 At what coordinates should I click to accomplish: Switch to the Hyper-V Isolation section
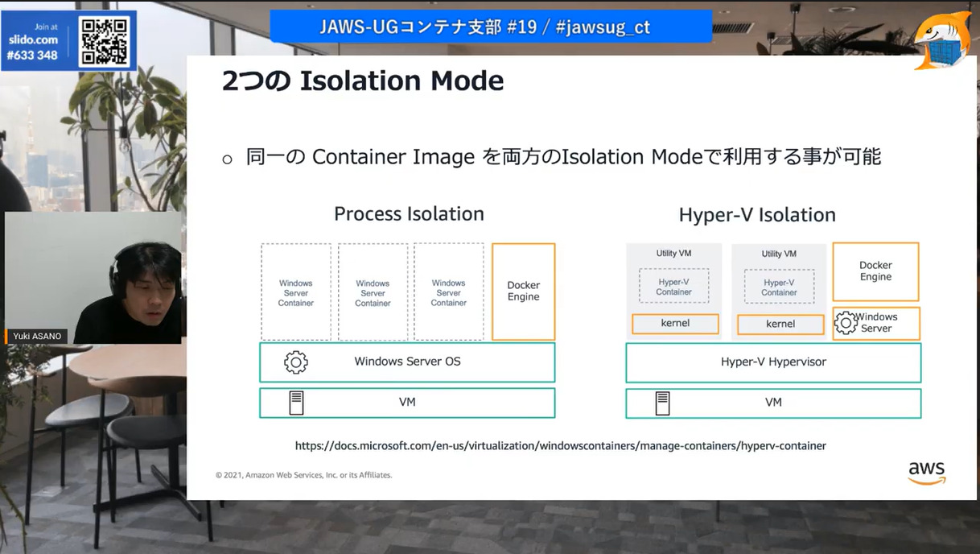point(756,215)
